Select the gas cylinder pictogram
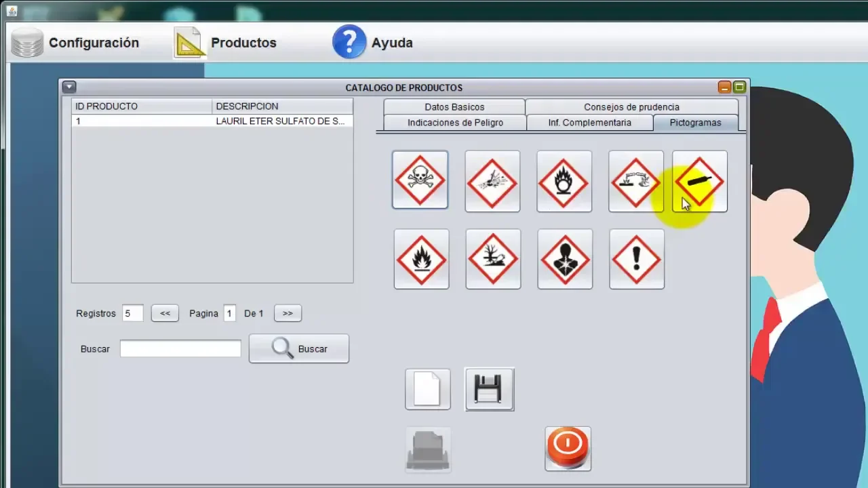Screen dimensions: 868x488 click(x=700, y=182)
